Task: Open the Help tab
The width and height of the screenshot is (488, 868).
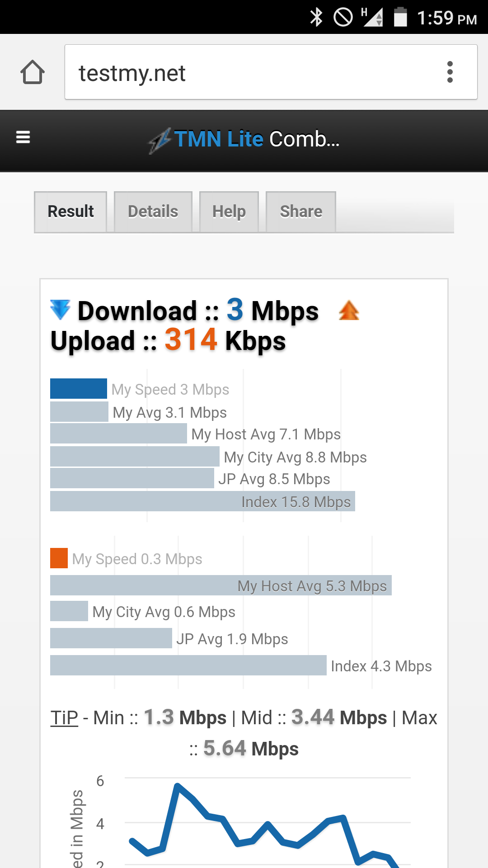Action: (x=229, y=212)
